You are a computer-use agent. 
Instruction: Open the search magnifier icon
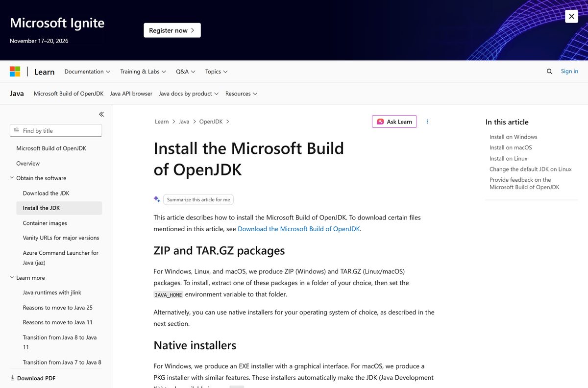[x=549, y=72]
